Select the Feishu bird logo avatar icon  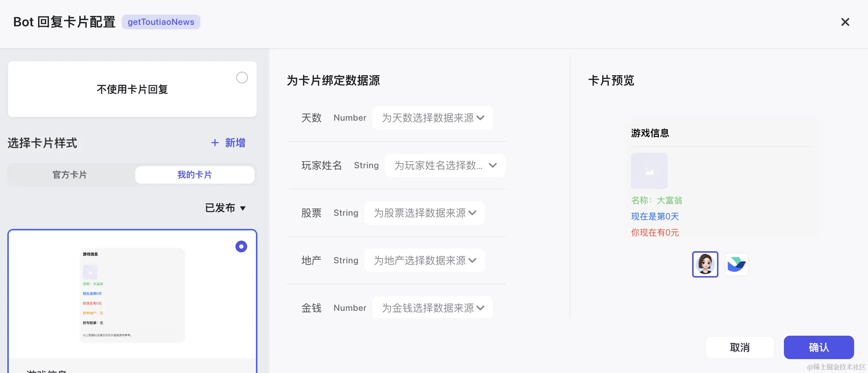736,264
